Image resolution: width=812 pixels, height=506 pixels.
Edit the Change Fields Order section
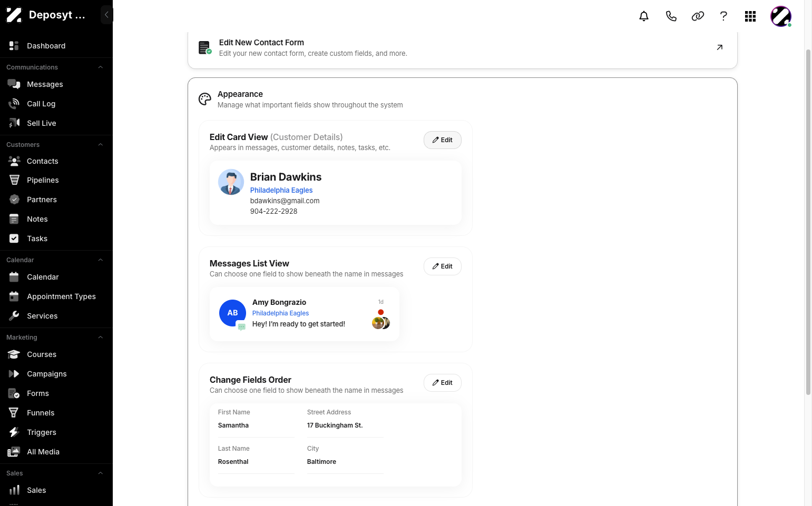coord(443,383)
